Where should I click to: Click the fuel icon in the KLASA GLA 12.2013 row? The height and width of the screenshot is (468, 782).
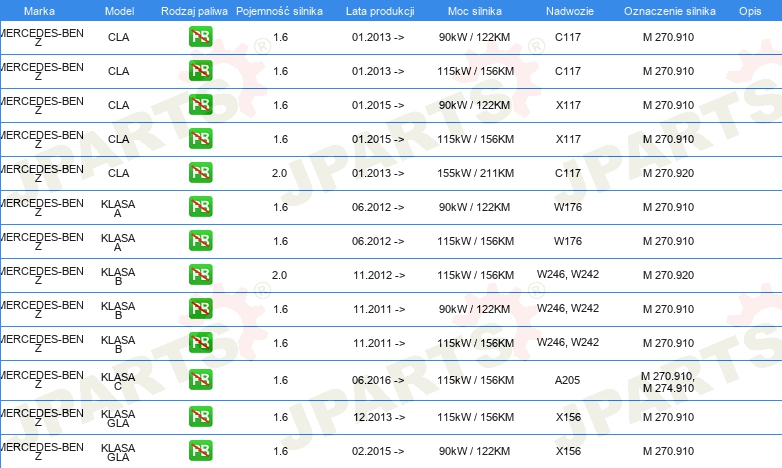click(x=200, y=417)
